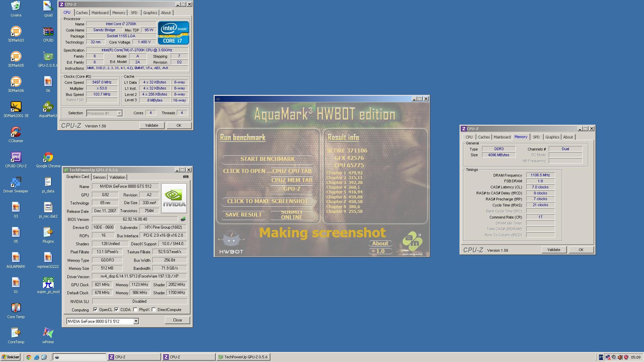Click the NVIDIA logo in GPU-Z
This screenshot has height=362, width=644.
(174, 198)
